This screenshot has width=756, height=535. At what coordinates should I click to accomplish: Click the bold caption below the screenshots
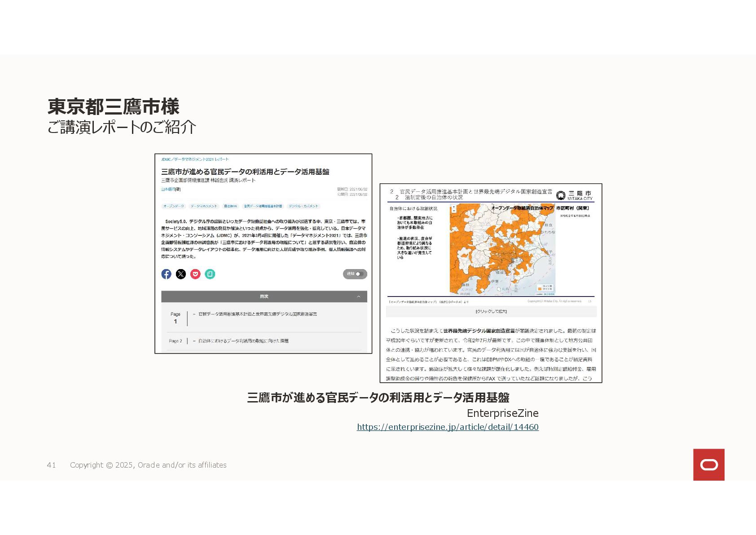tap(378, 398)
